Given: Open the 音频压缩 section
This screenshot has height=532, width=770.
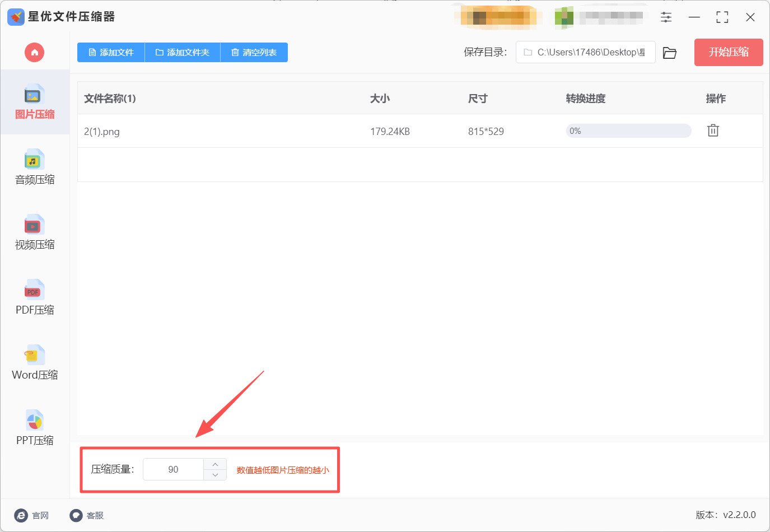Looking at the screenshot, I should coord(35,167).
